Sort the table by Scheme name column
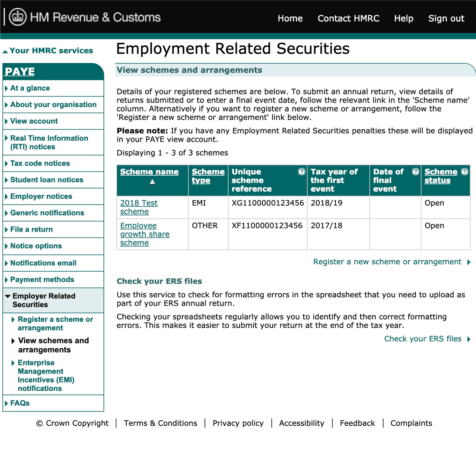Viewport: 476px width, 457px height. pyautogui.click(x=149, y=171)
